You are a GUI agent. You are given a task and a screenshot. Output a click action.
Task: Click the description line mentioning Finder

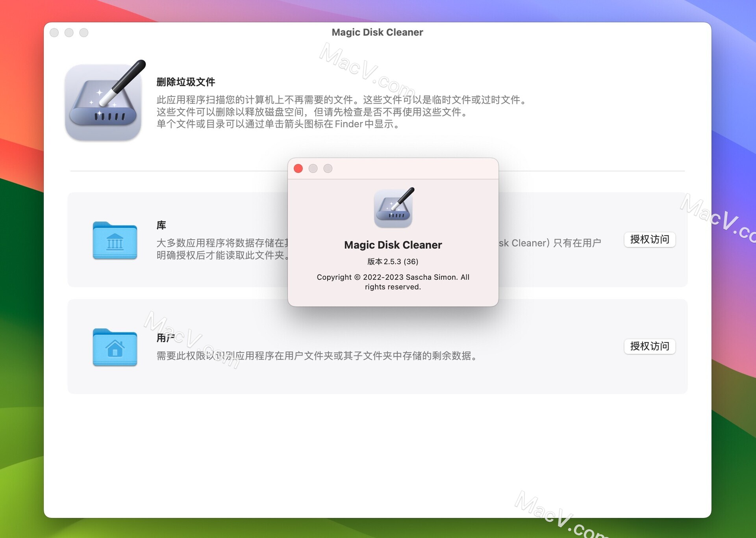pyautogui.click(x=280, y=124)
